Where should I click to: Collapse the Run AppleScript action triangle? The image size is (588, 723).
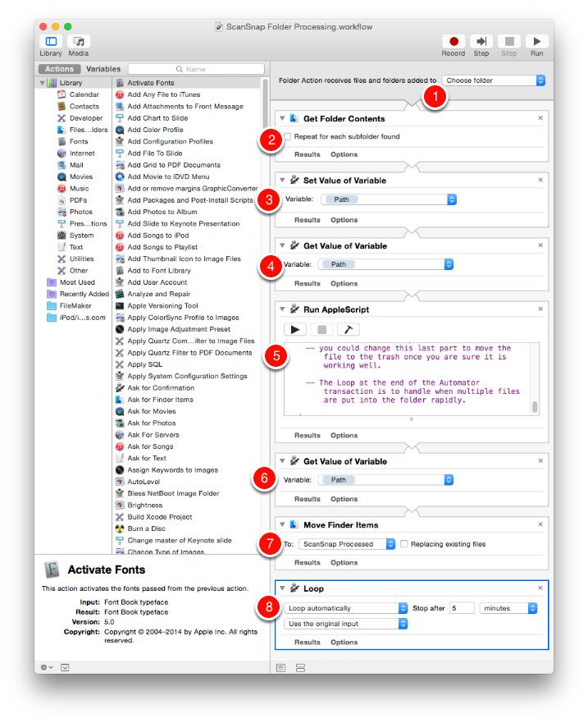click(283, 309)
